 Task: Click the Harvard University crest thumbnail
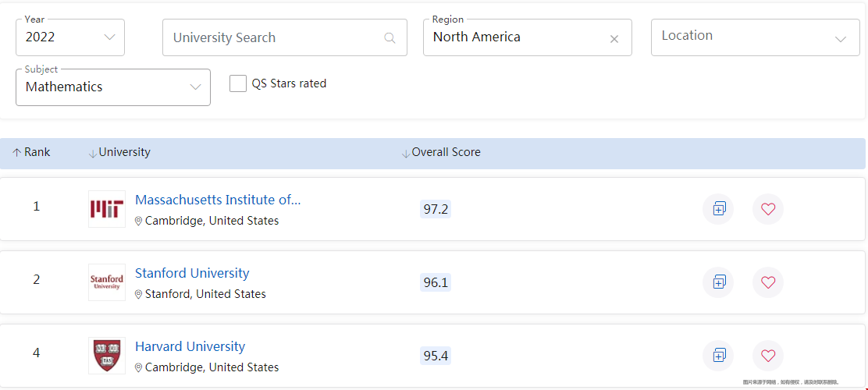(x=107, y=356)
